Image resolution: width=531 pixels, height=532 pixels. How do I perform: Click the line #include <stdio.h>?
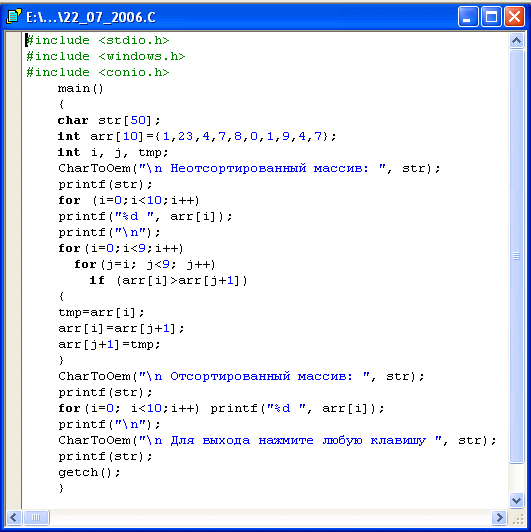click(98, 40)
